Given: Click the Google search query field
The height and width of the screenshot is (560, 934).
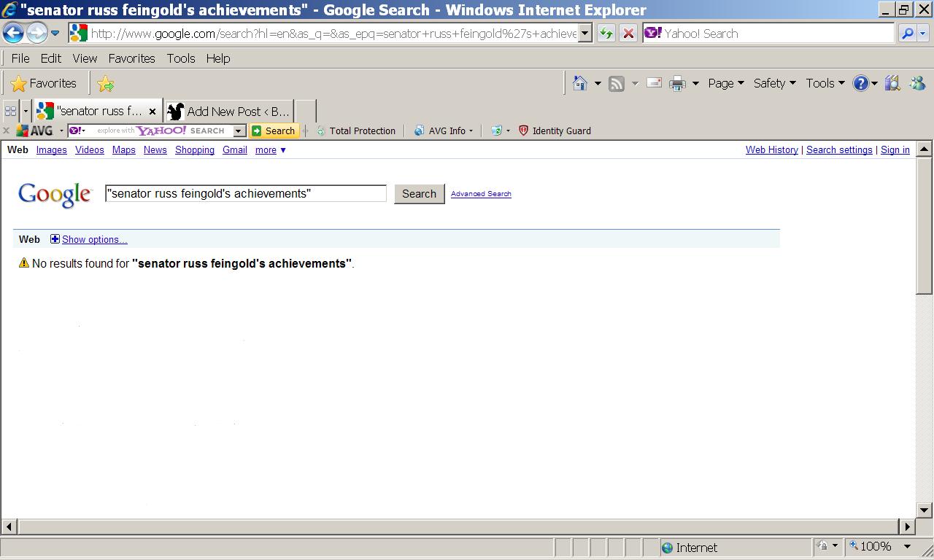Looking at the screenshot, I should [245, 193].
